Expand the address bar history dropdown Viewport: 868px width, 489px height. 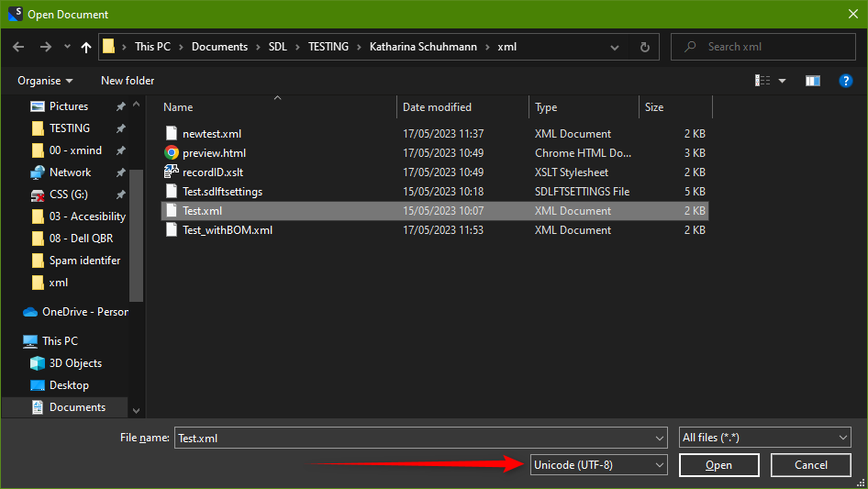click(615, 47)
